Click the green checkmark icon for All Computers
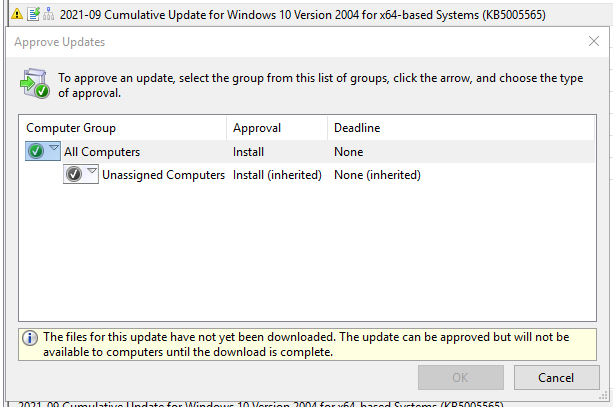 pyautogui.click(x=36, y=151)
